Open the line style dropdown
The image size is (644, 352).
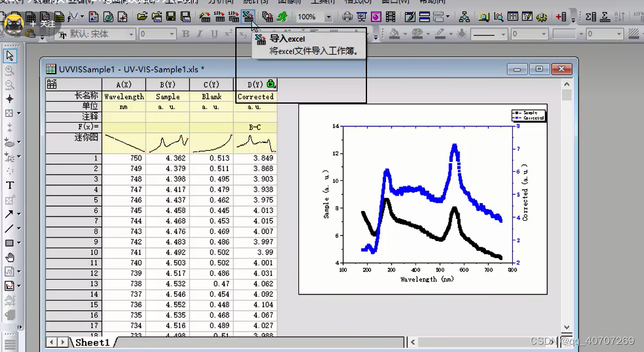coord(503,34)
